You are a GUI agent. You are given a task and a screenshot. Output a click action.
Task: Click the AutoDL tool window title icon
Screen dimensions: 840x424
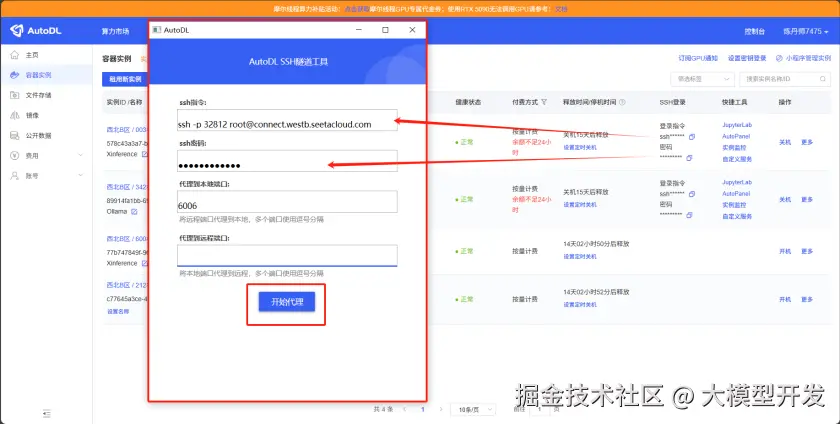click(156, 30)
